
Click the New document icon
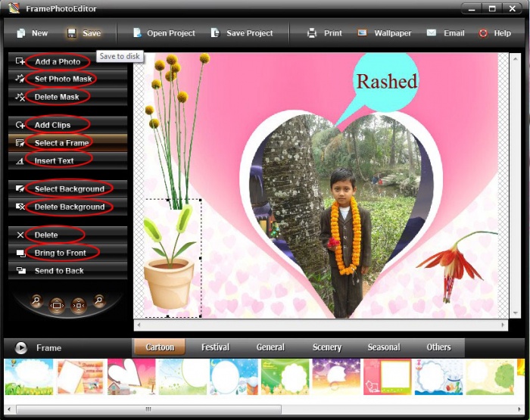pyautogui.click(x=21, y=33)
